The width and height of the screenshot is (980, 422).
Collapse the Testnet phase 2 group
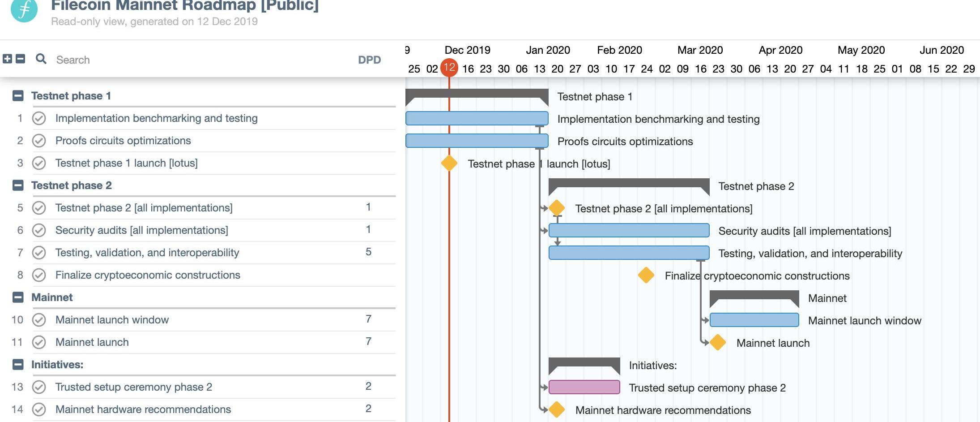18,185
